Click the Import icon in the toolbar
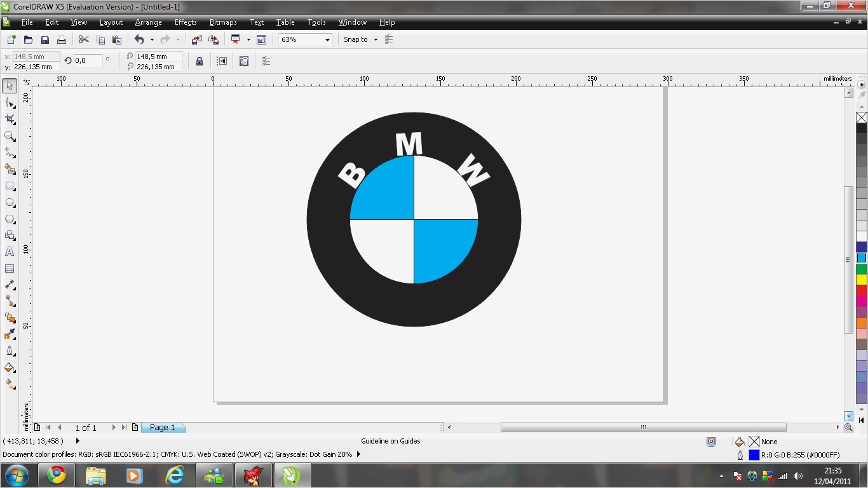Image resolution: width=868 pixels, height=488 pixels. [197, 39]
